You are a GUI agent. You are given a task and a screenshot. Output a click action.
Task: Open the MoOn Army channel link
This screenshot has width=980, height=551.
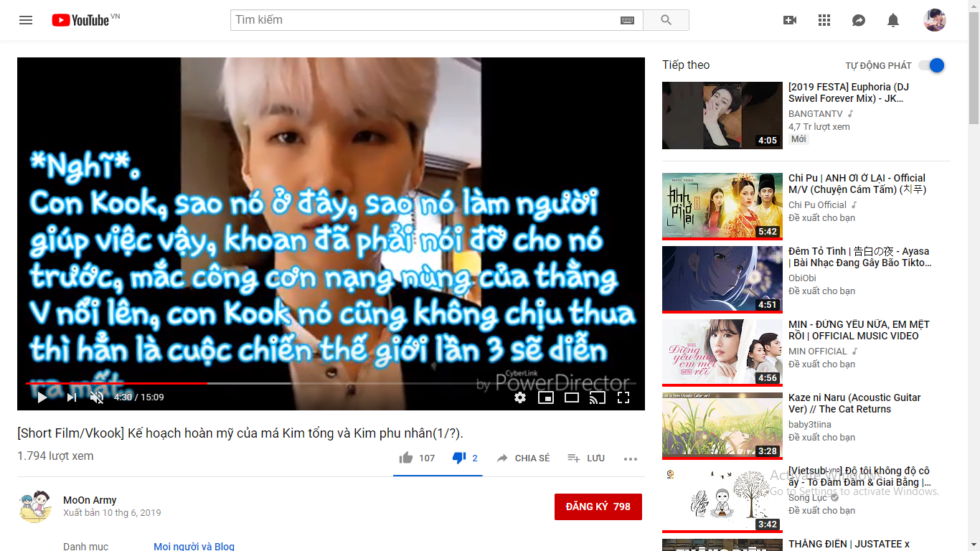coord(90,500)
